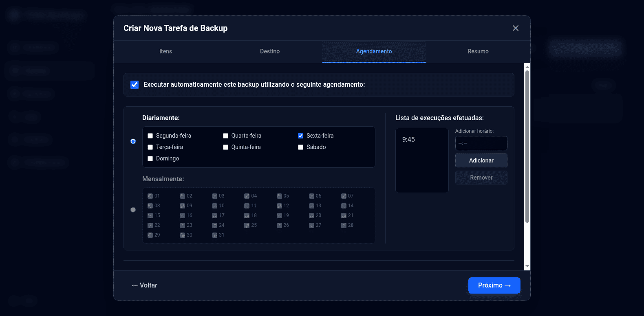Image resolution: width=644 pixels, height=316 pixels.
Task: Select the day 15 checkbox
Action: pyautogui.click(x=150, y=216)
